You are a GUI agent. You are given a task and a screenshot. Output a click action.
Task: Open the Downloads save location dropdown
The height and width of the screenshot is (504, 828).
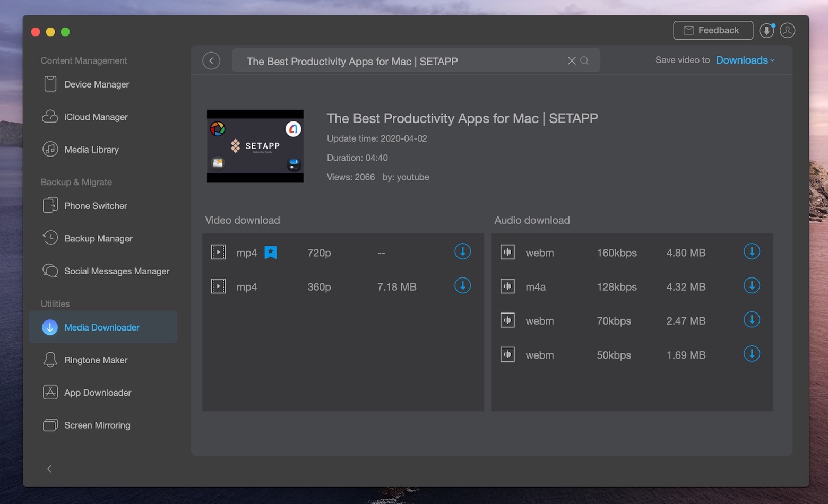click(745, 60)
